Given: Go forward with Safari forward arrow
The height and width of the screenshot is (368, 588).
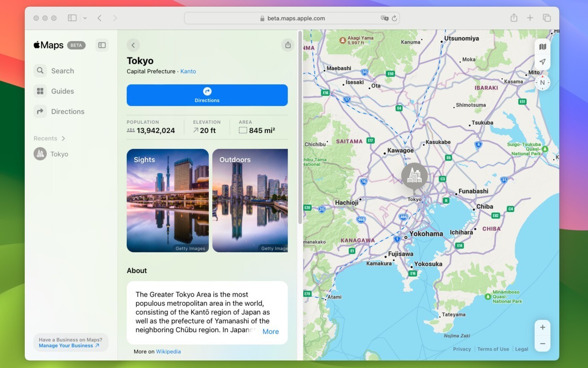Looking at the screenshot, I should (x=115, y=18).
